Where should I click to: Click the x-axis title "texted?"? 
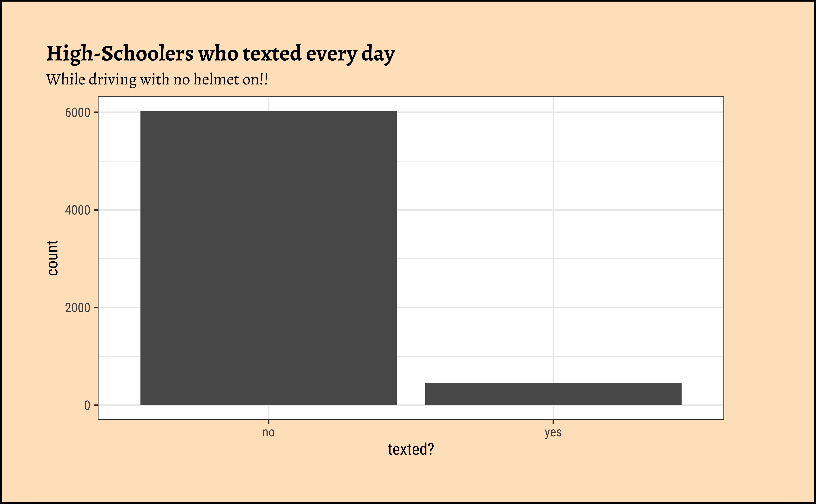tap(411, 449)
